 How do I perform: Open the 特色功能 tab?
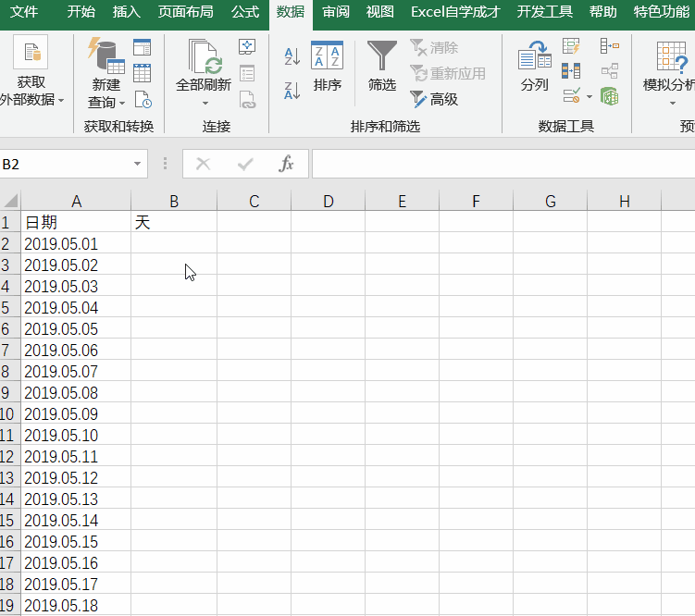click(x=662, y=12)
